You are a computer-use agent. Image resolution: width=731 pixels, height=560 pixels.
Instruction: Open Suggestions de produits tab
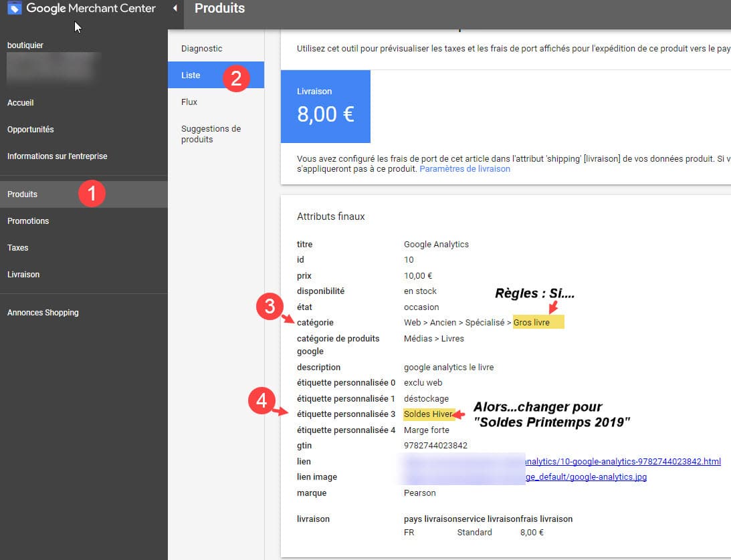pyautogui.click(x=211, y=134)
